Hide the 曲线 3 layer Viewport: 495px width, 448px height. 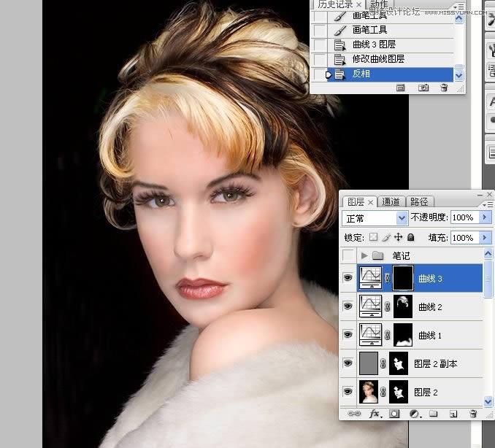348,278
